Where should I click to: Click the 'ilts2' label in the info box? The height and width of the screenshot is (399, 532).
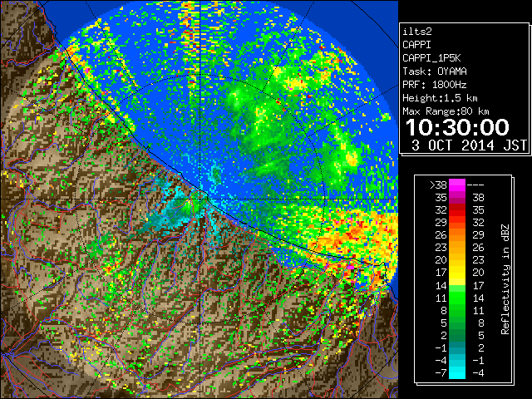(417, 32)
